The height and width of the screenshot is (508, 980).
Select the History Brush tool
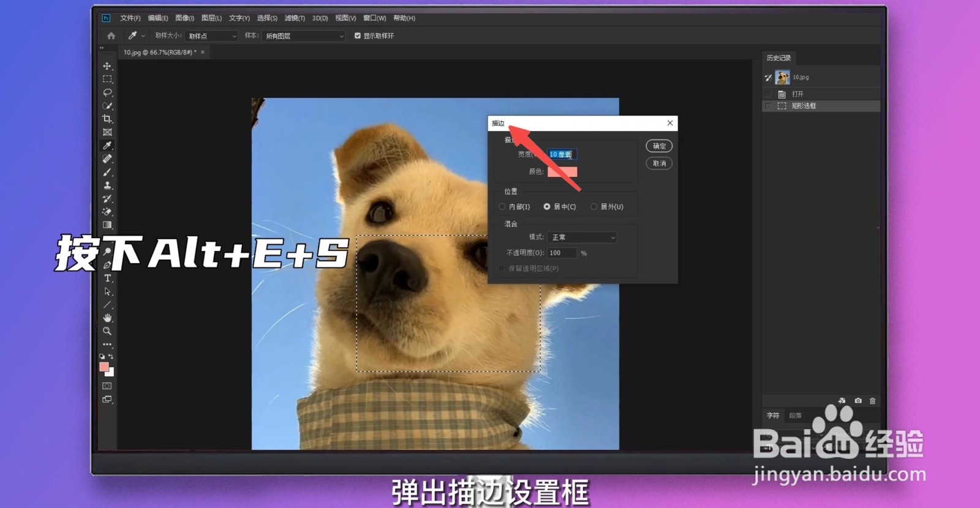click(x=107, y=198)
